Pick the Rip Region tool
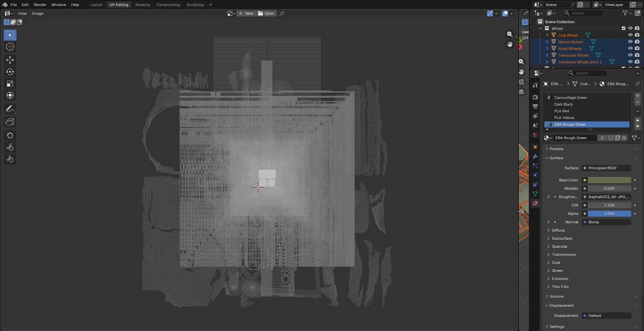This screenshot has height=331, width=644. tap(10, 122)
